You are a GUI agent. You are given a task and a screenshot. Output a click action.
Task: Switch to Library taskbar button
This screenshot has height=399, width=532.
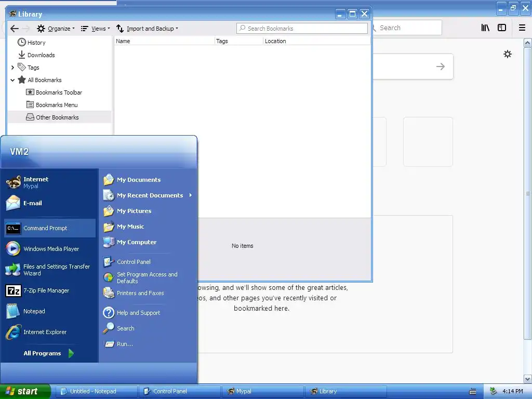pos(346,391)
